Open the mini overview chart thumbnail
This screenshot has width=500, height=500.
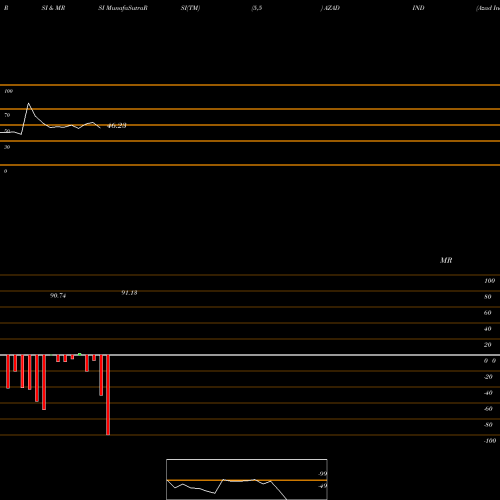tap(247, 479)
